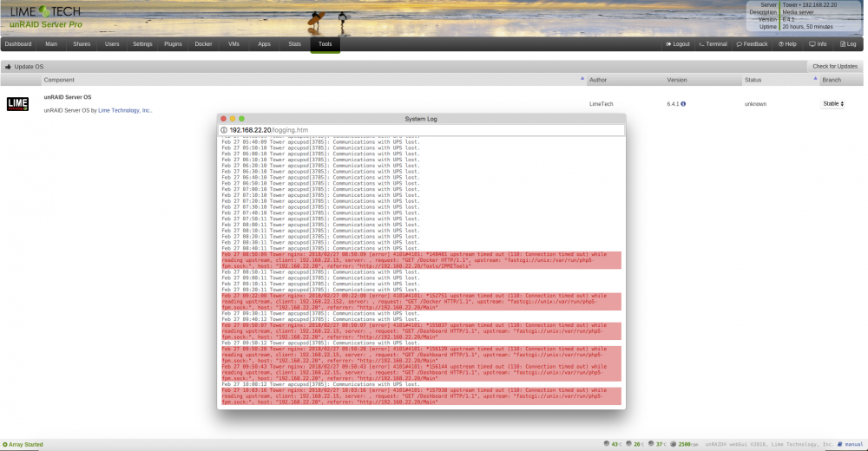Image resolution: width=868 pixels, height=451 pixels.
Task: Click the 43°C temperature sensor icon
Action: coord(607,444)
